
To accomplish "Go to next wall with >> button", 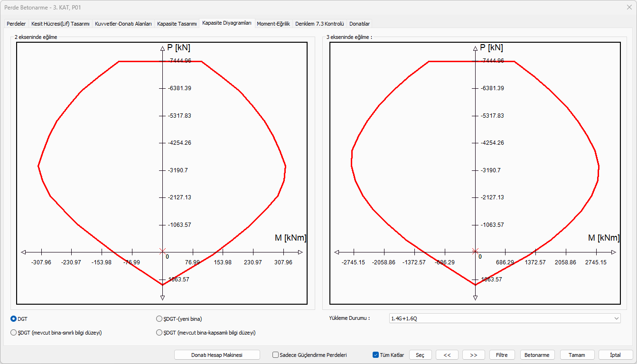I will point(473,355).
